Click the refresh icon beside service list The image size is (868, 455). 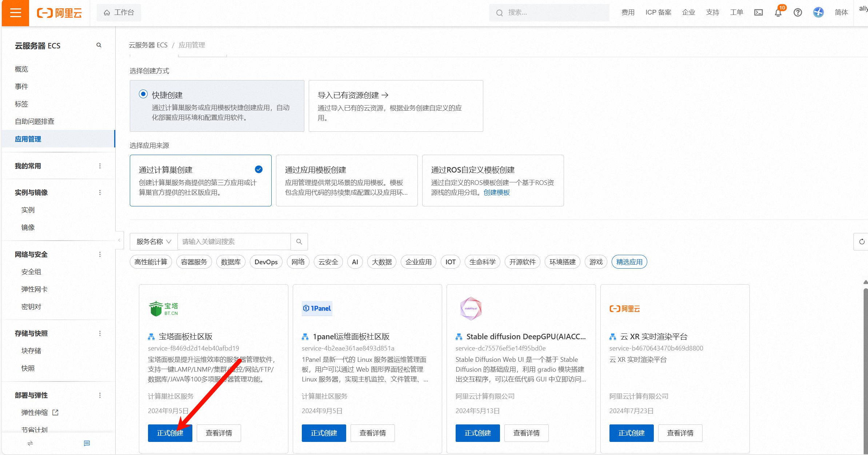coord(861,242)
